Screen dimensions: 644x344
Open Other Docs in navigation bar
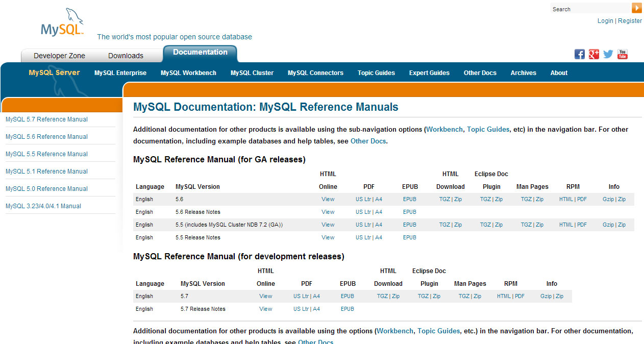click(480, 73)
